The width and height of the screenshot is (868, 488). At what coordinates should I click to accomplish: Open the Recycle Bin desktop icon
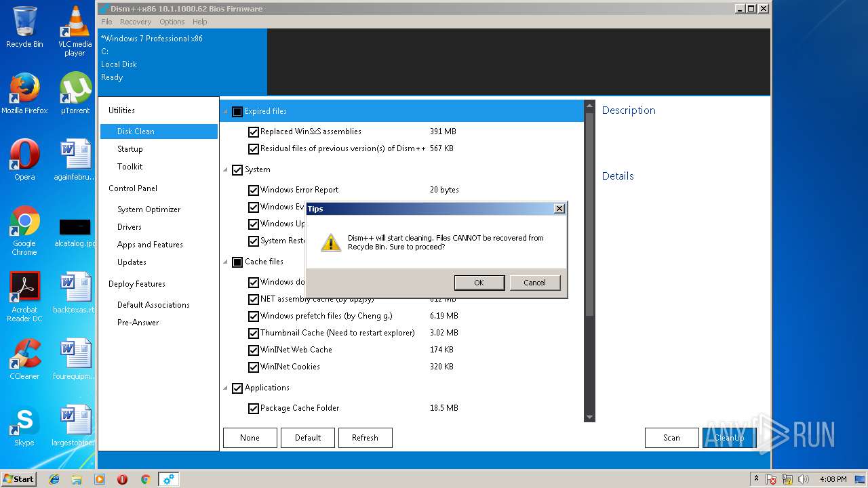click(x=24, y=27)
